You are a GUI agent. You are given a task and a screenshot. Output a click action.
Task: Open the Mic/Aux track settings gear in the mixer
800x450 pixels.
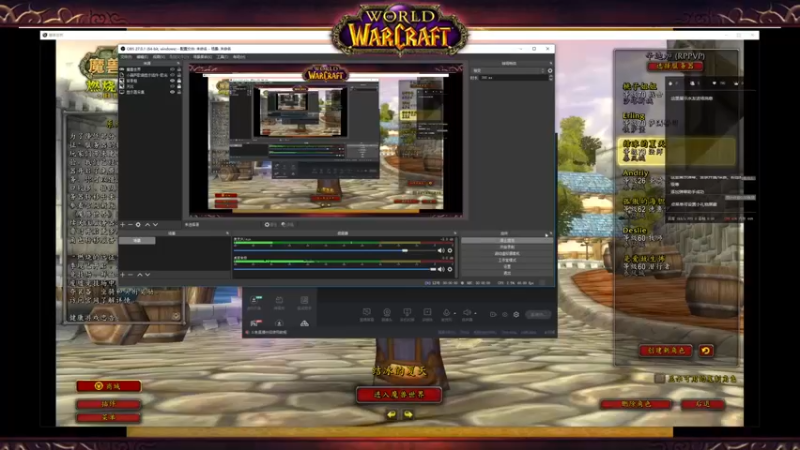coord(449,251)
